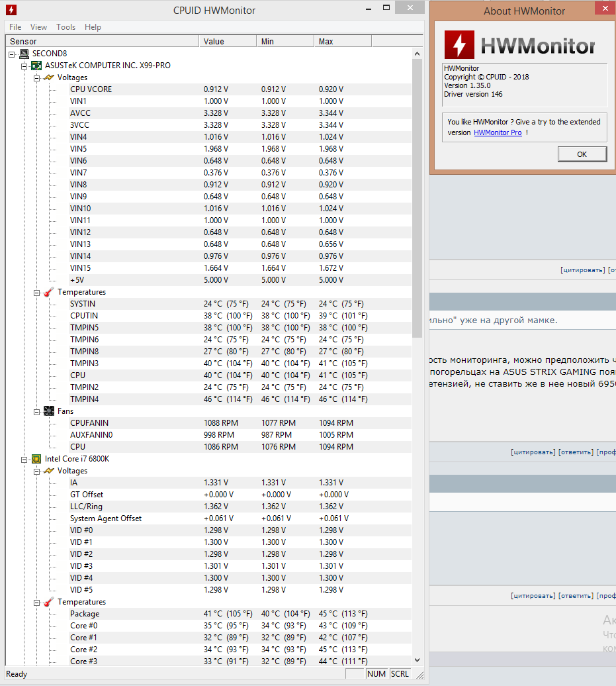Click the vertical scrollbar thumb

(x=417, y=199)
